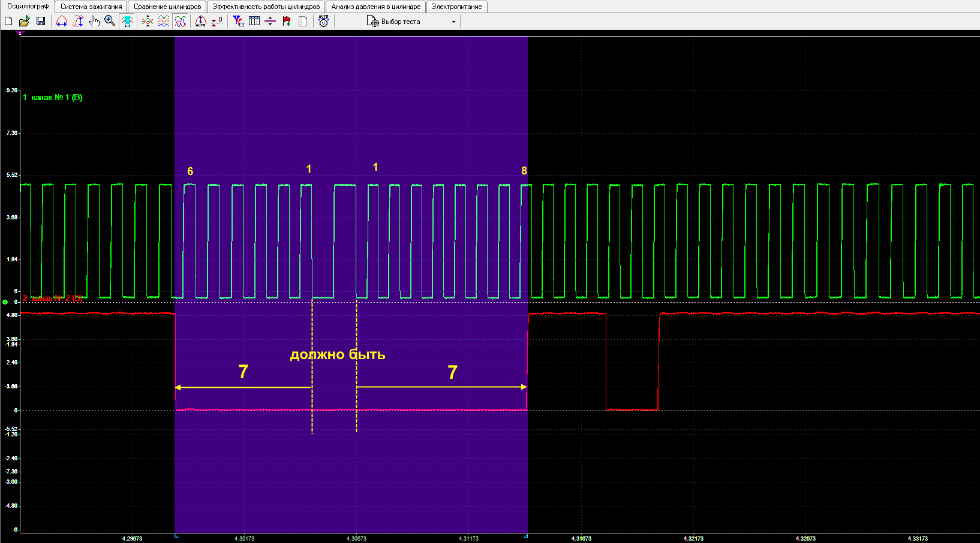Screen dimensions: 980x543
Task: Enable auto vertical scaling
Action: (201, 22)
